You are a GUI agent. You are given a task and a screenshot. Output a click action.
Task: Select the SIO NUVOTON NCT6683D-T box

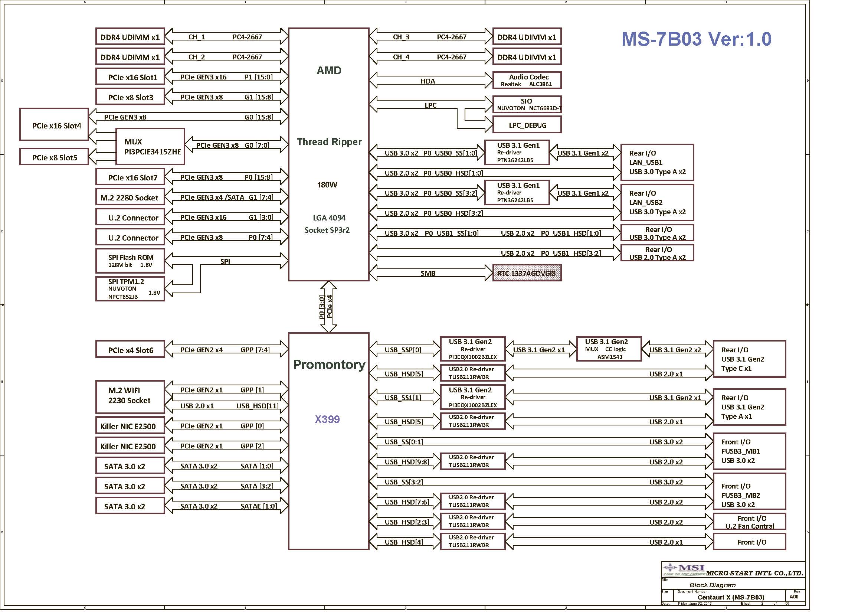[x=527, y=104]
